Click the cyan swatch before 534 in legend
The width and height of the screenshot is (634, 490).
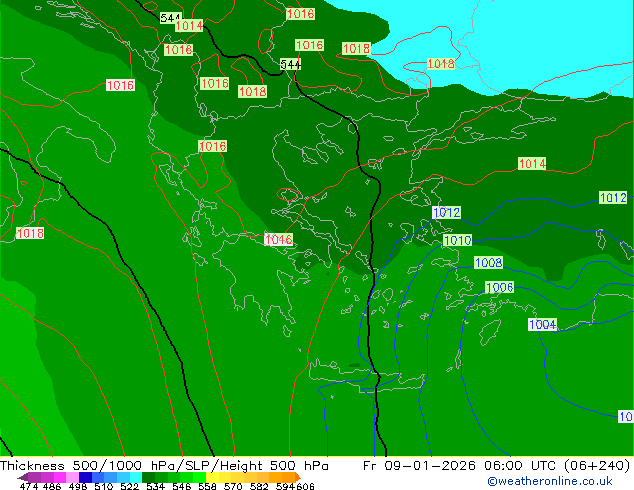pyautogui.click(x=136, y=477)
